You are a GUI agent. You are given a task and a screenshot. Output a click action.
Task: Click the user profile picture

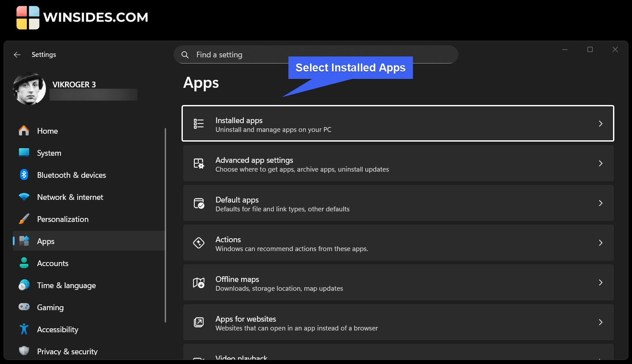pyautogui.click(x=29, y=89)
